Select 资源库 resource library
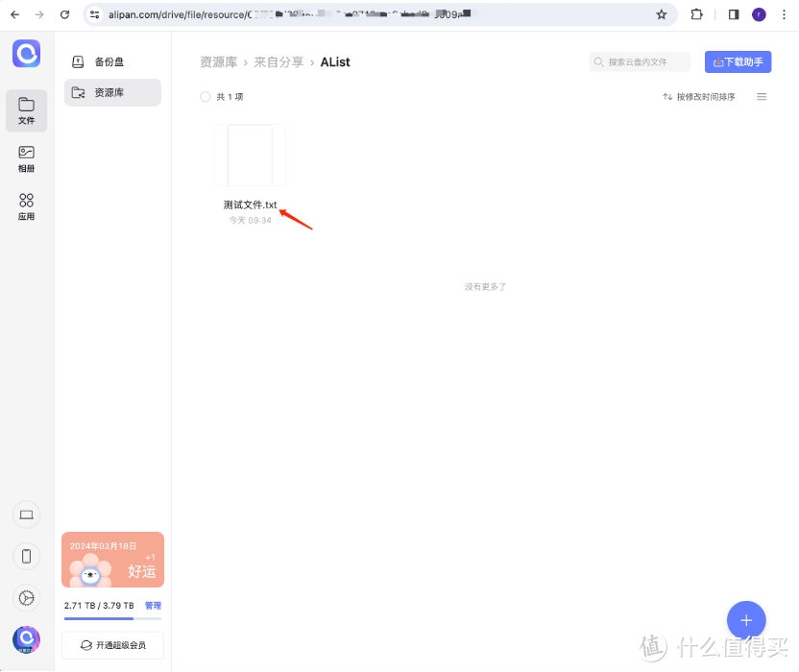Screen dimensions: 799x672 (x=112, y=93)
